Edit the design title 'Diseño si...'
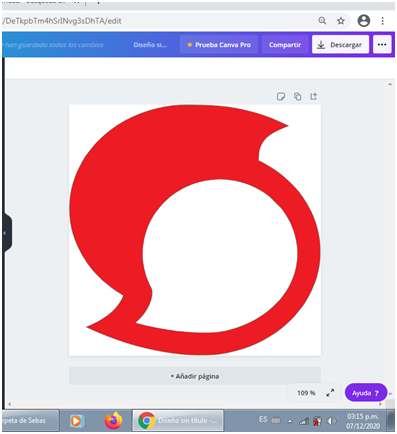The width and height of the screenshot is (397, 434). click(x=150, y=45)
